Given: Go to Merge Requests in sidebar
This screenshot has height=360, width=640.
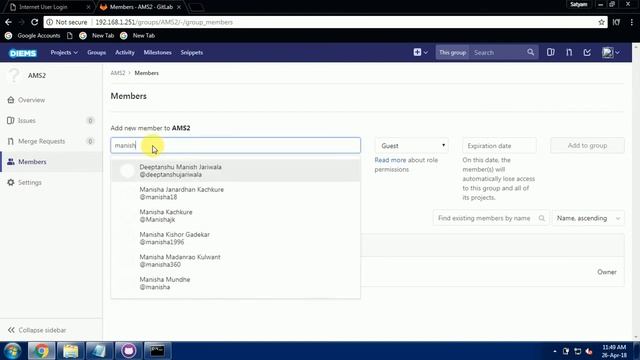Looking at the screenshot, I should pos(41,141).
